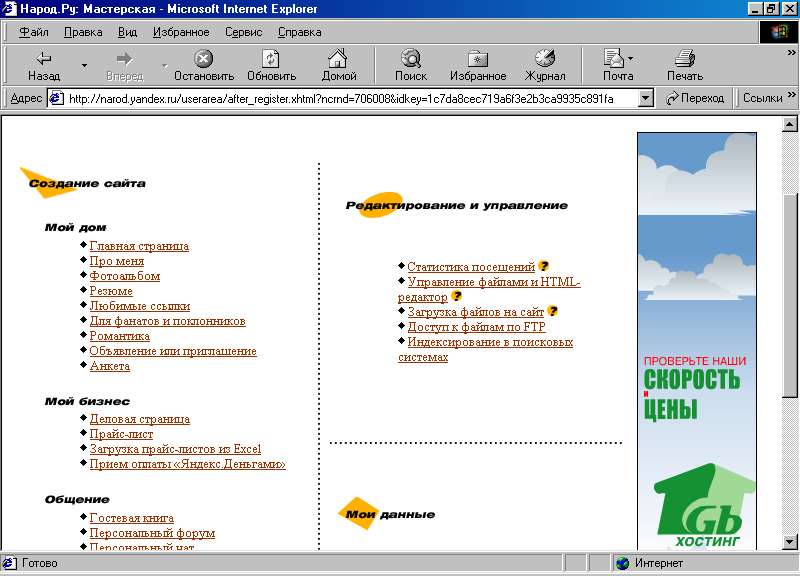The width and height of the screenshot is (800, 576).
Task: Click the page icon in the address bar
Action: [56, 98]
